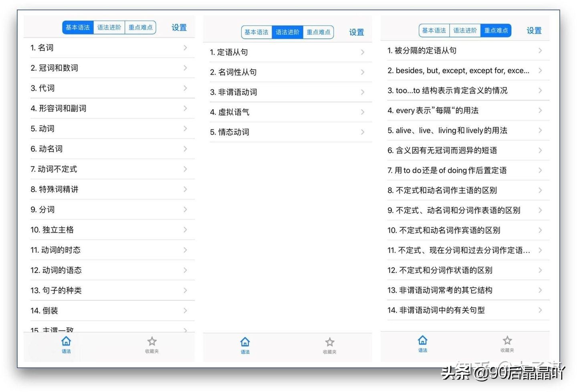The image size is (577, 392).
Task: Select the highlighted 基本语法 segment
Action: [78, 28]
